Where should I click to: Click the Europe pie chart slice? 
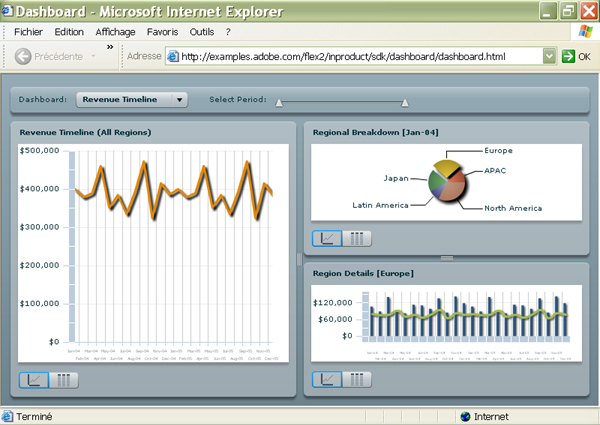click(x=449, y=167)
